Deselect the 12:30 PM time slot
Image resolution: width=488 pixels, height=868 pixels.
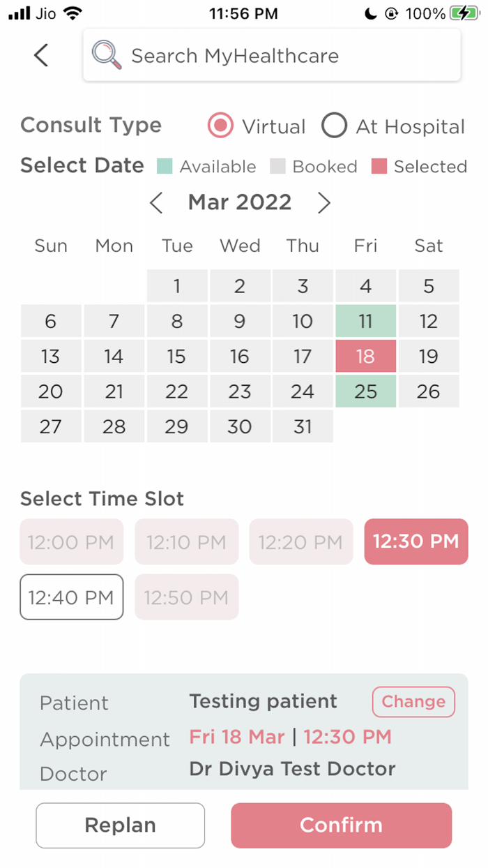(x=415, y=542)
